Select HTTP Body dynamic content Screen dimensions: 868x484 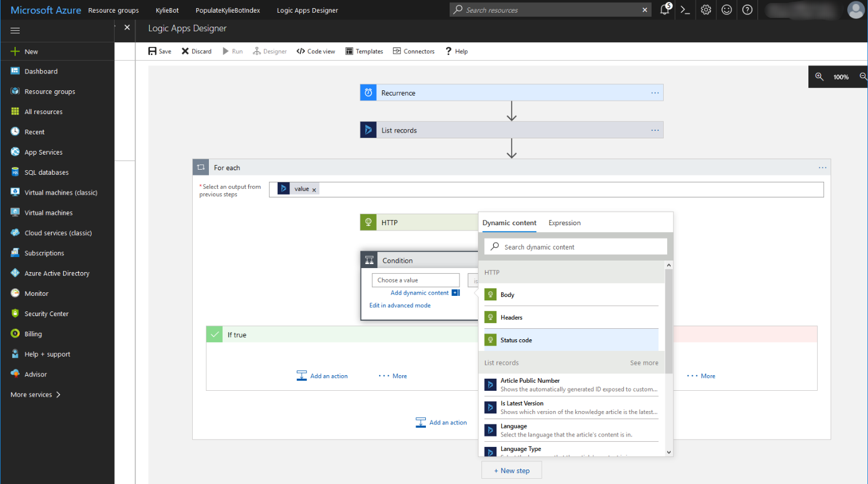(571, 295)
